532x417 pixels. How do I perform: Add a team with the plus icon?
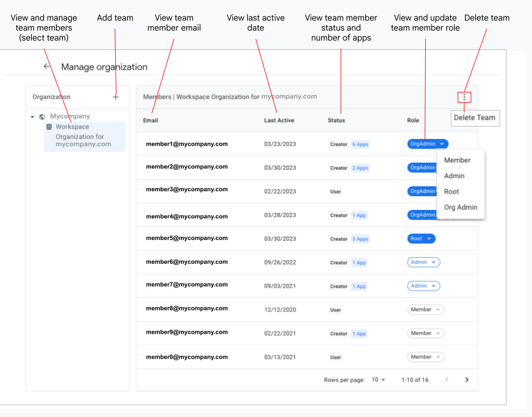[x=116, y=97]
